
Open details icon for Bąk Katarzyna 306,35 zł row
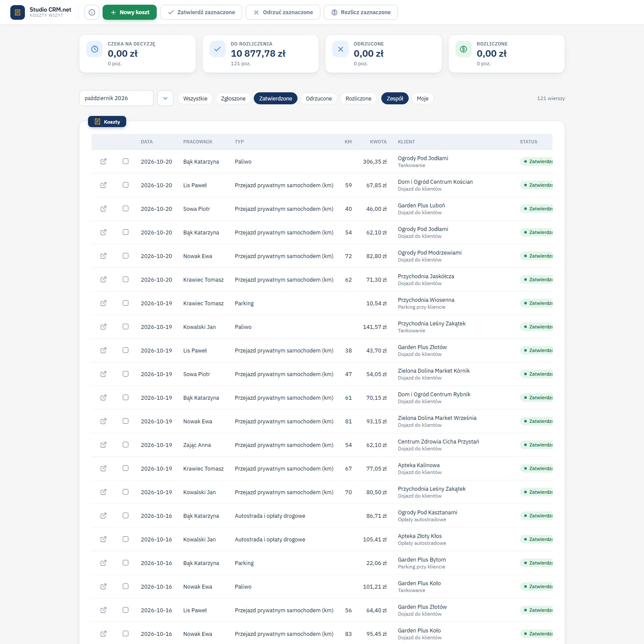pyautogui.click(x=103, y=161)
